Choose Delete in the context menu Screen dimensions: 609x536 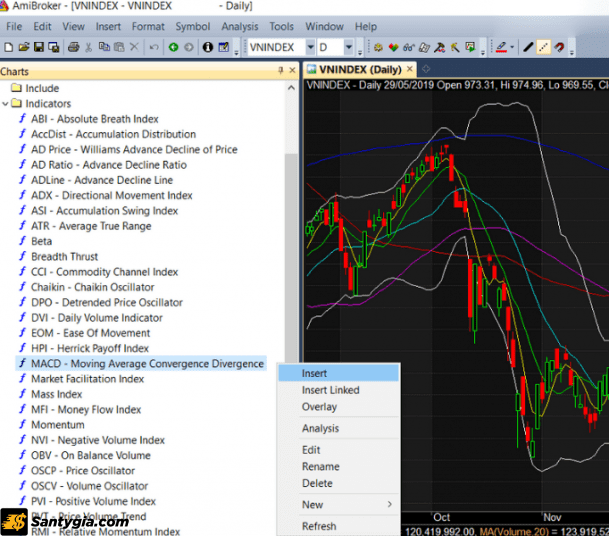(x=339, y=483)
